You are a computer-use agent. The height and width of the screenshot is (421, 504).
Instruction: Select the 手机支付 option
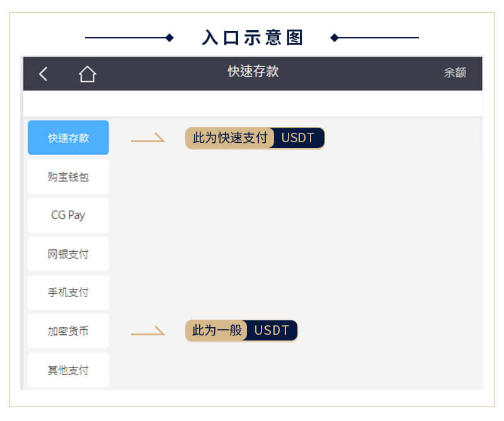click(69, 293)
